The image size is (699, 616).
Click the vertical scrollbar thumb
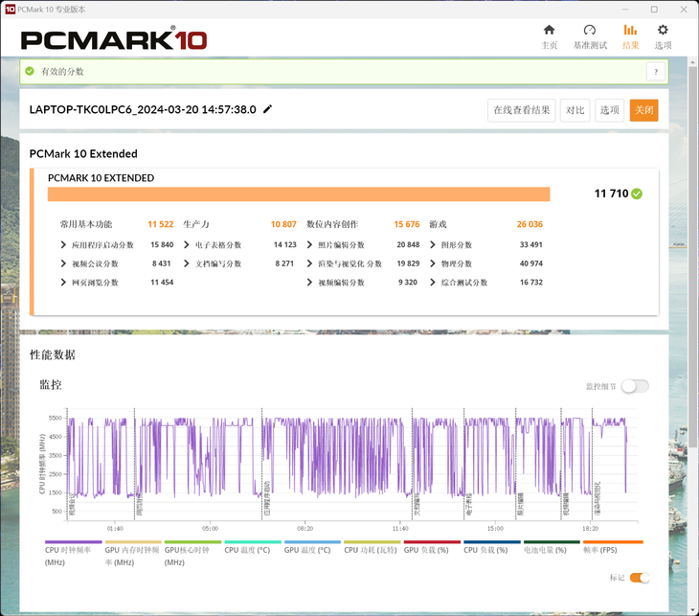(x=692, y=257)
